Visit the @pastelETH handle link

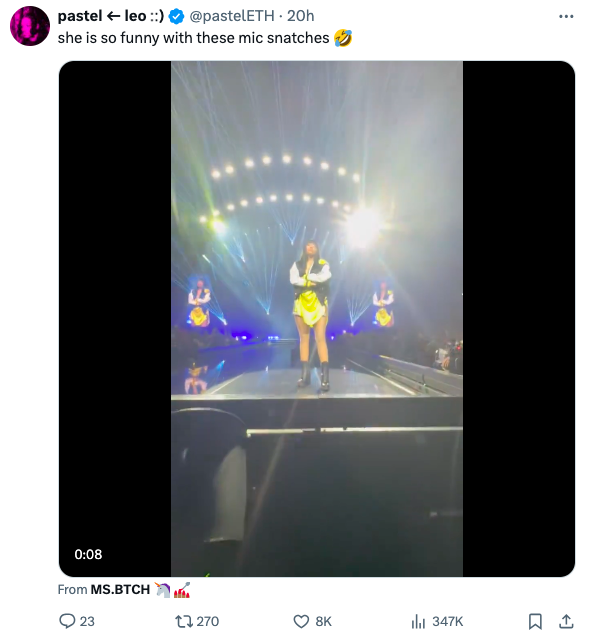click(x=232, y=16)
